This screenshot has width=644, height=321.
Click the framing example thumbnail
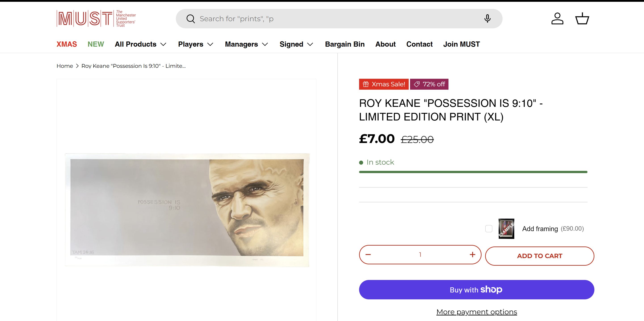(x=506, y=229)
